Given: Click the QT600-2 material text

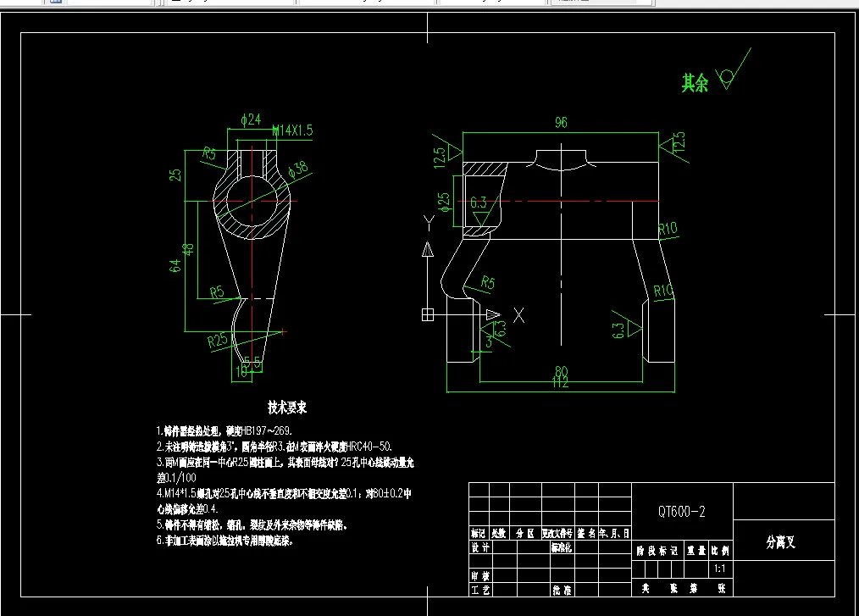Looking at the screenshot, I should click(x=681, y=512).
